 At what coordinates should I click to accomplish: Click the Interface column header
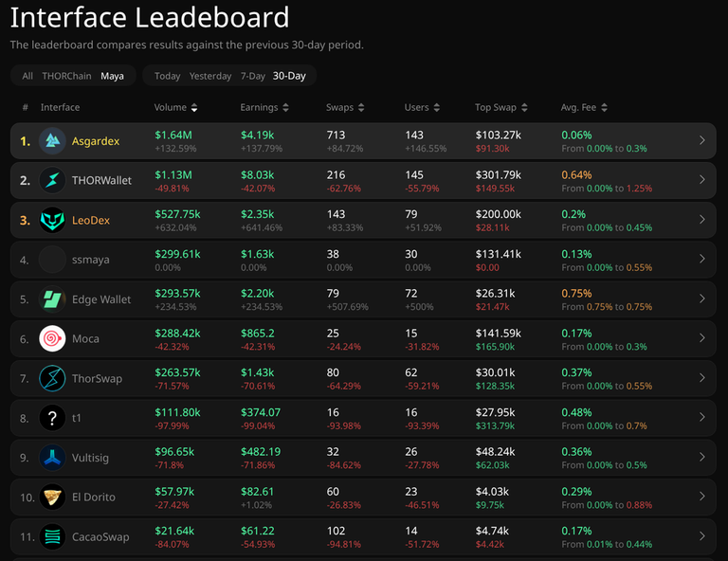click(60, 107)
